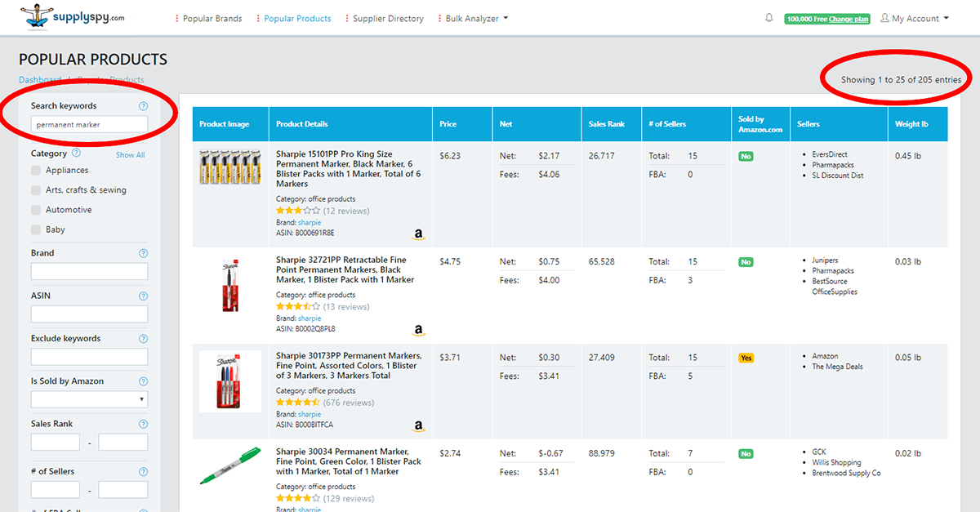Viewport: 980px width, 512px height.
Task: Click sales rank value 65,528
Action: tap(602, 261)
